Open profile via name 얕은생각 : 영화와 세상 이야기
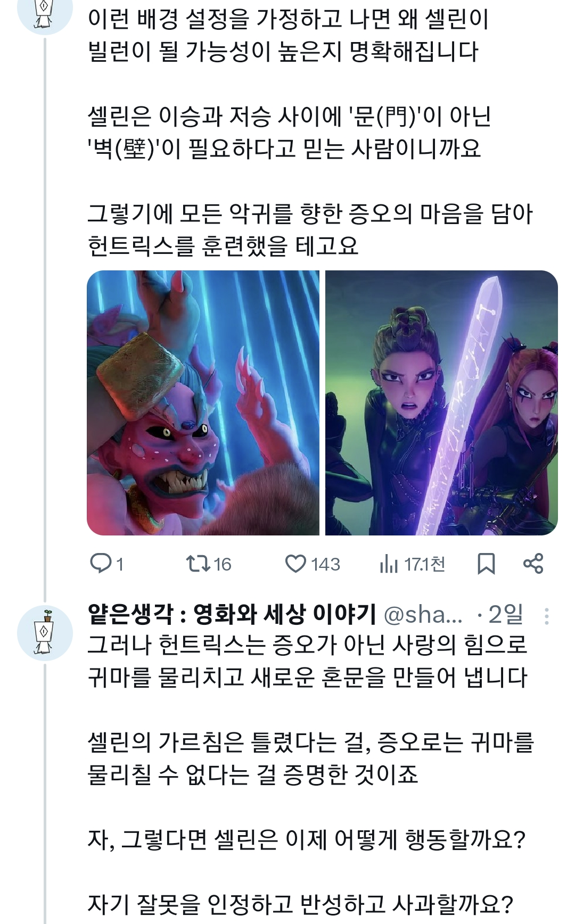This screenshot has height=924, width=575. [232, 614]
